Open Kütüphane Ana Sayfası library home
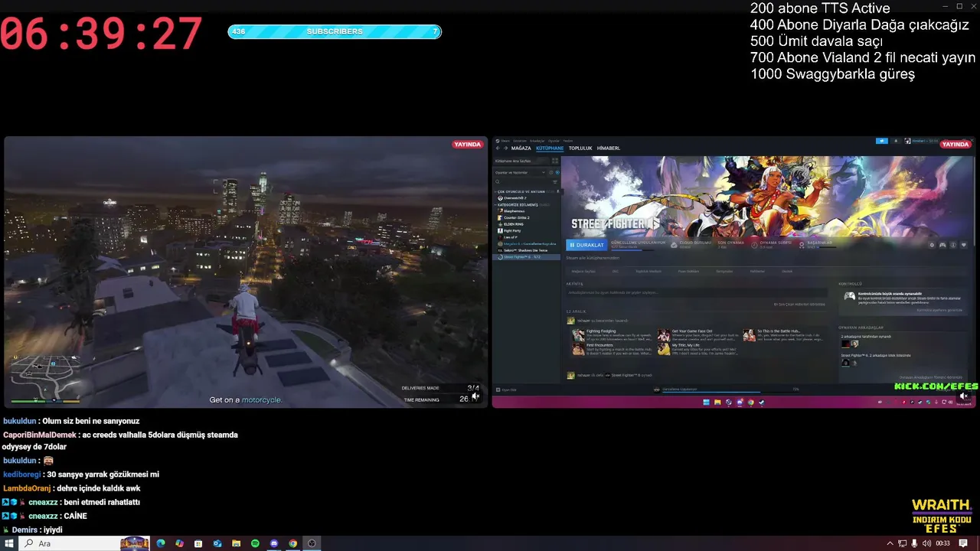The width and height of the screenshot is (980, 551). pos(520,161)
